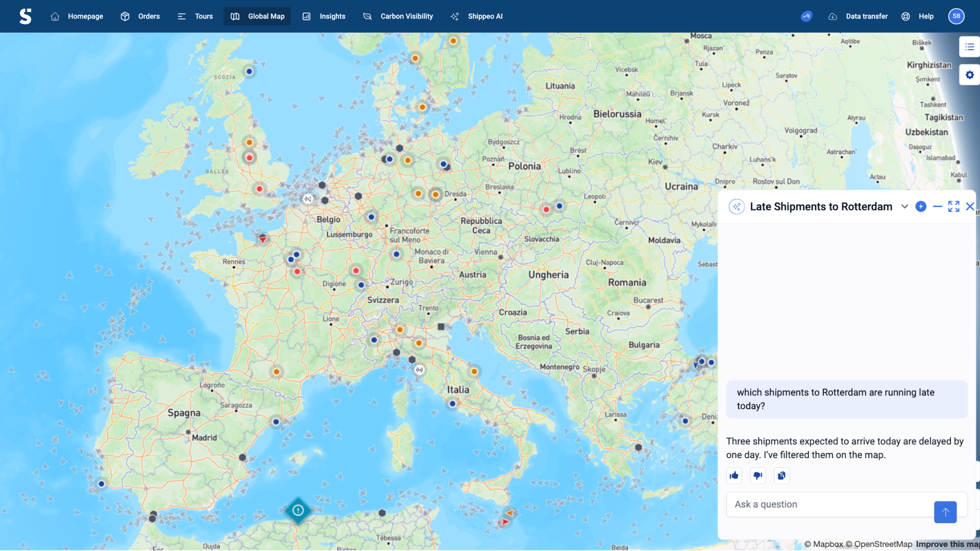This screenshot has height=551, width=980.
Task: Expand the chat panel to fullscreen
Action: click(x=953, y=207)
